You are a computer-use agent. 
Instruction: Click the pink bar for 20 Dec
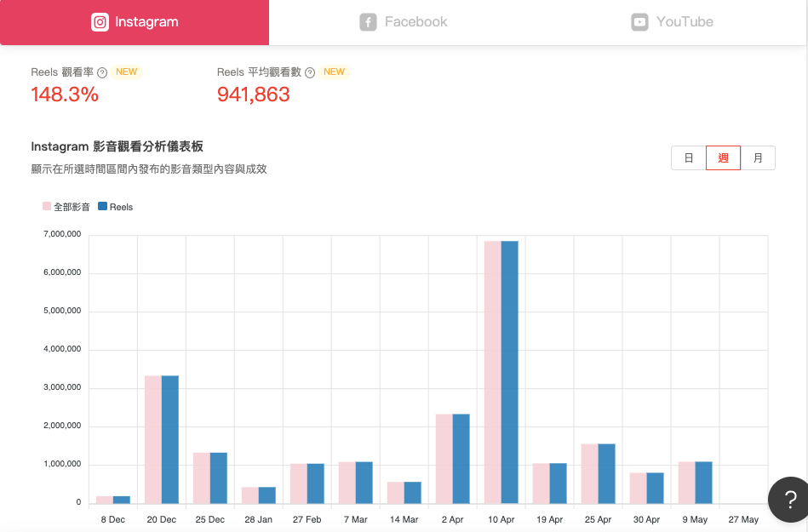[153, 439]
